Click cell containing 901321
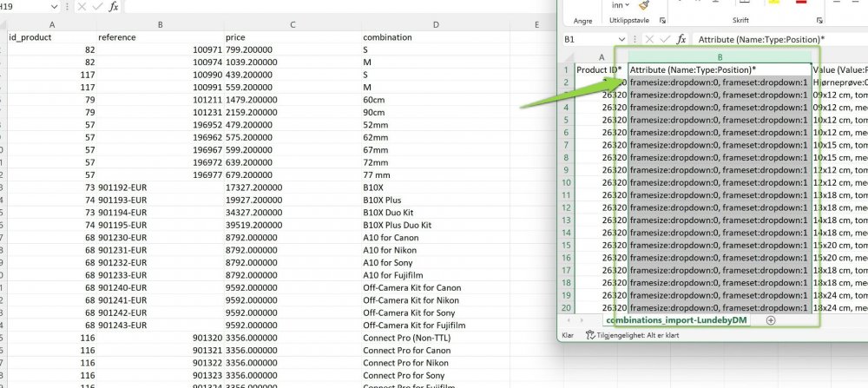 pos(160,351)
